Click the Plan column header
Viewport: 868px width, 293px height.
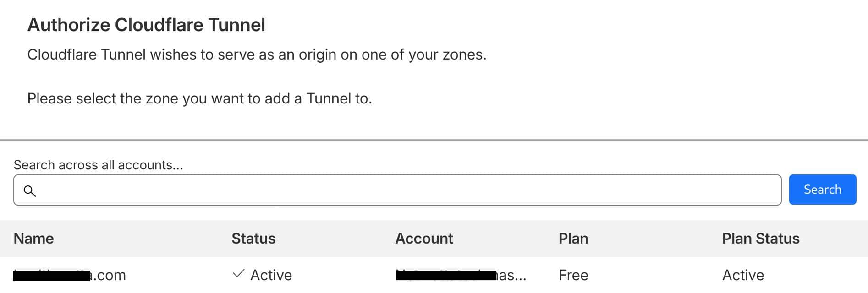click(x=573, y=239)
